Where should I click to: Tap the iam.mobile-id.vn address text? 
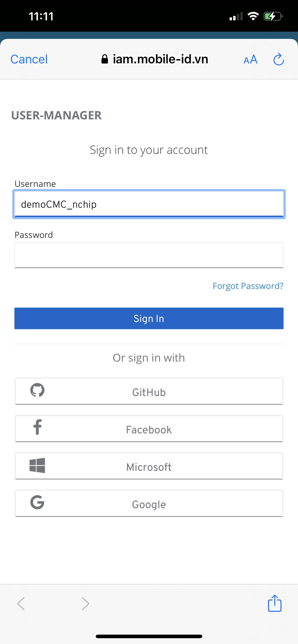click(x=160, y=59)
